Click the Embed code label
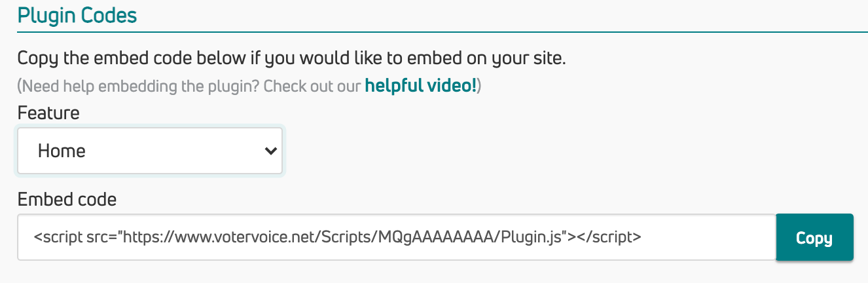 [67, 199]
